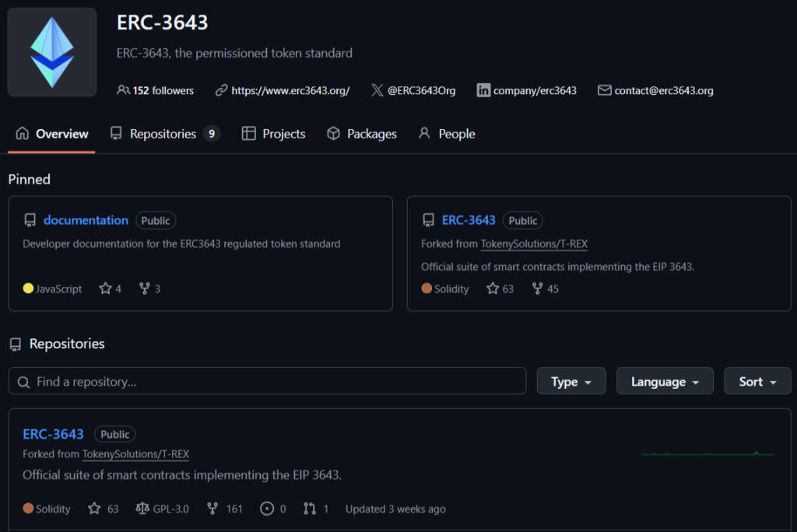Screen dimensions: 797x532
Task: Visit https://www.erc3643.org/ website link
Action: tap(290, 90)
